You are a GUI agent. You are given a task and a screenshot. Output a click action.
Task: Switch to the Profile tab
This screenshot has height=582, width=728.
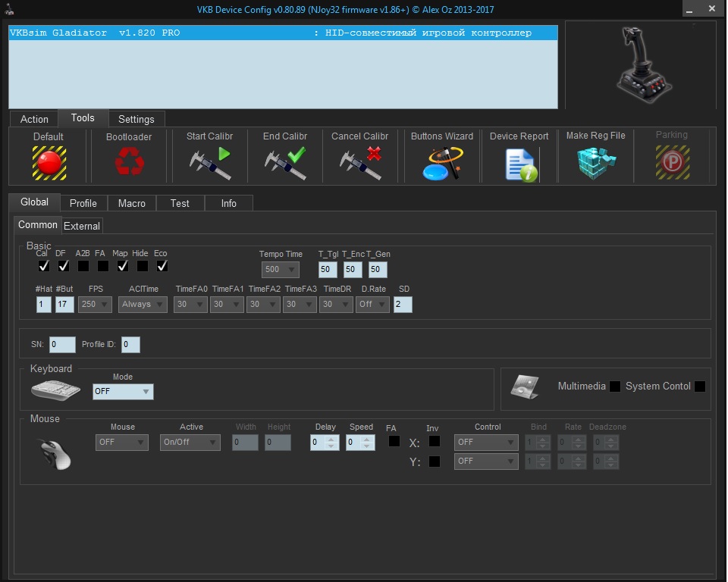coord(83,203)
